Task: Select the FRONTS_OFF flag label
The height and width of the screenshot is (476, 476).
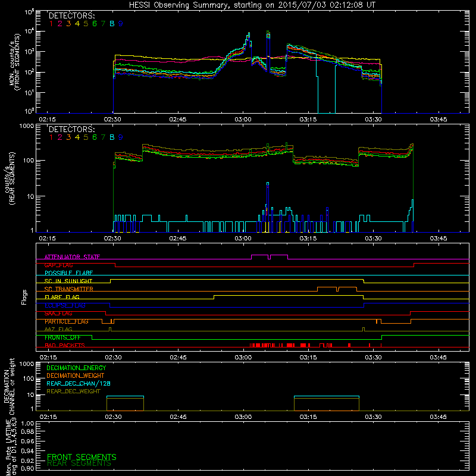Action: [62, 337]
